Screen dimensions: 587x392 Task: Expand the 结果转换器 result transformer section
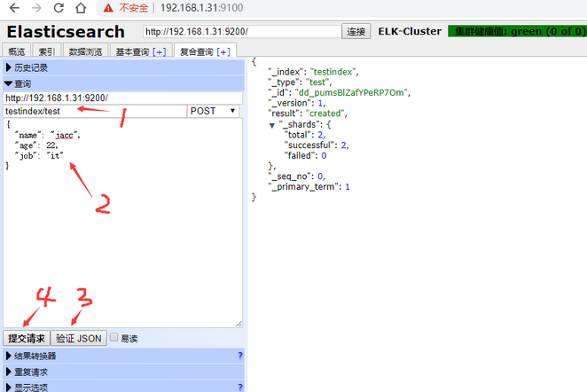(x=123, y=356)
